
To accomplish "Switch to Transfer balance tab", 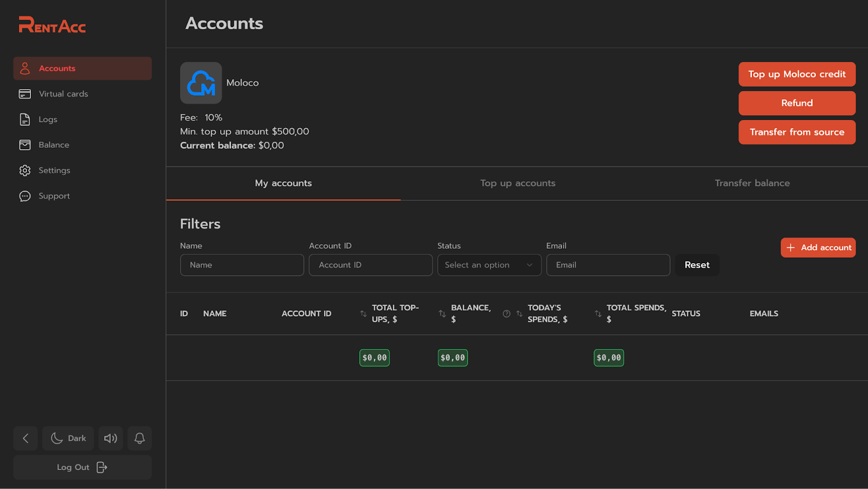I will click(x=752, y=183).
